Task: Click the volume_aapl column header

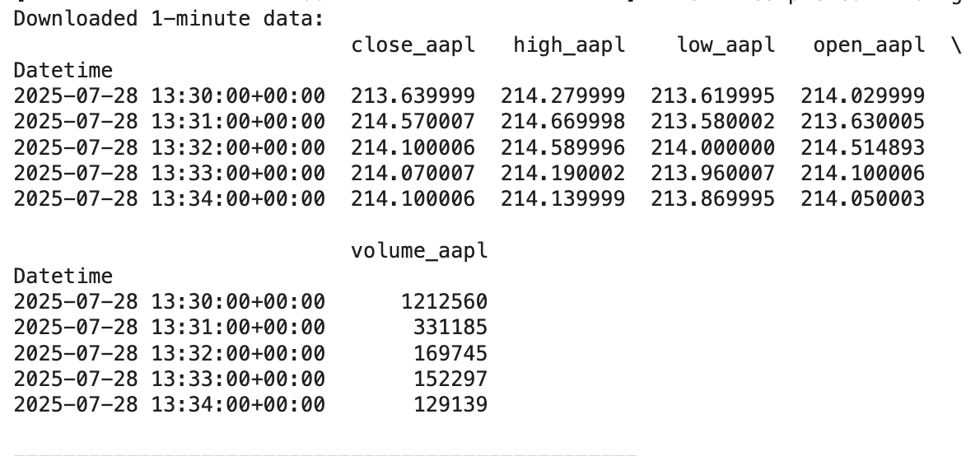Action: (419, 251)
